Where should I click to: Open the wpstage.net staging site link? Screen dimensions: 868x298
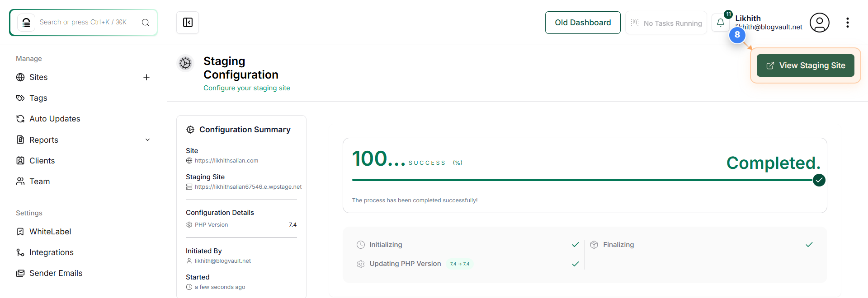[x=248, y=187]
